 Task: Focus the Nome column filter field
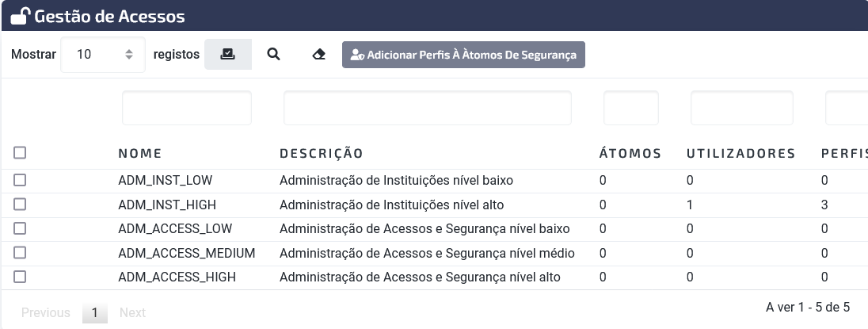187,108
